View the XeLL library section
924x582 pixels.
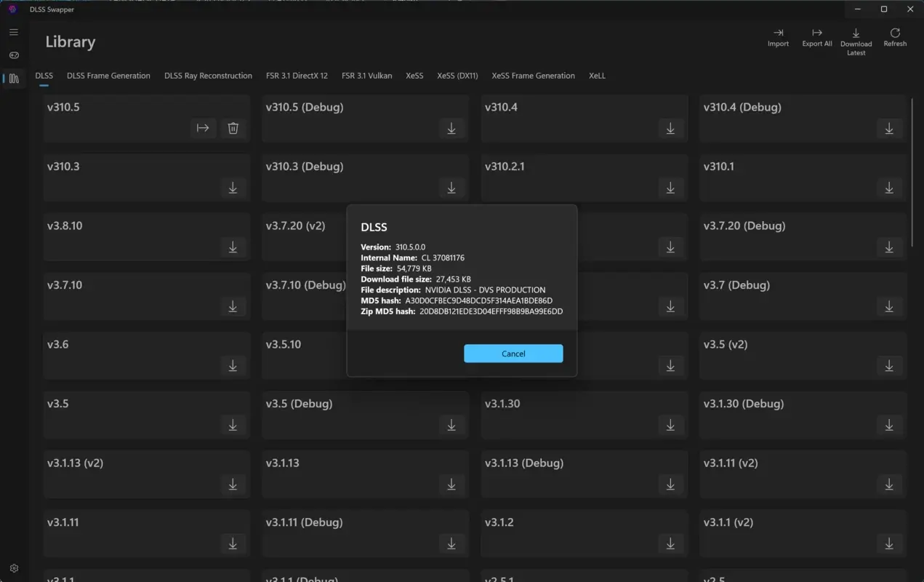[597, 75]
